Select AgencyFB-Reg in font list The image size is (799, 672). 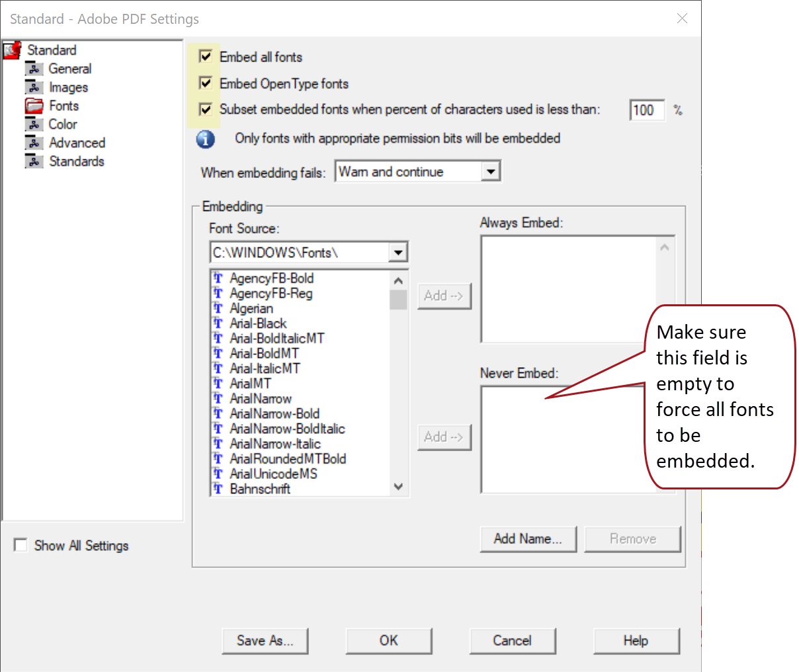pyautogui.click(x=271, y=294)
